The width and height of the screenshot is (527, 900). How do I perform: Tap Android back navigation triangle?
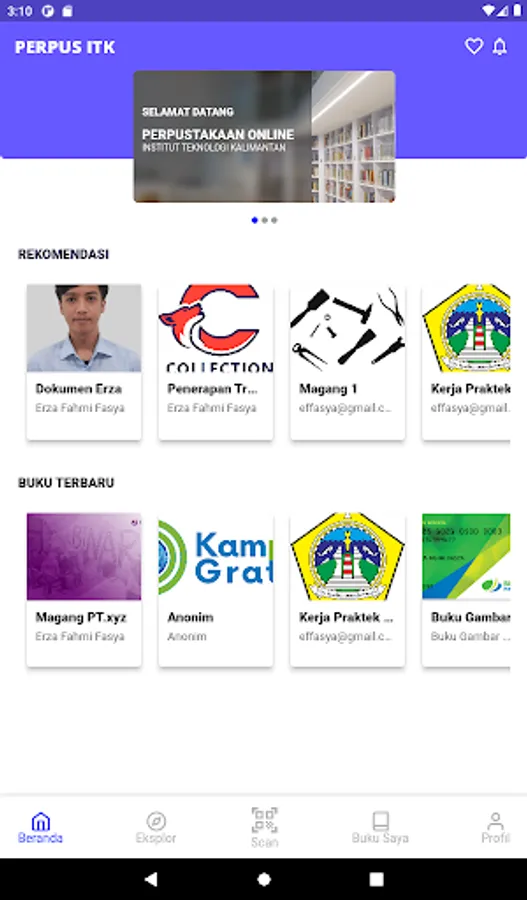click(151, 879)
